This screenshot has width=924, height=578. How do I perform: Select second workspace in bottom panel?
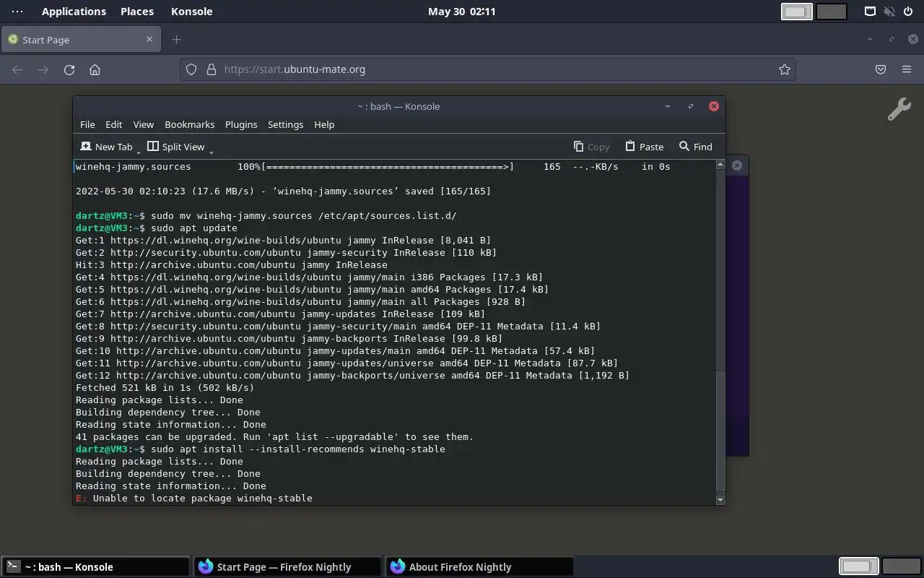[x=901, y=567]
